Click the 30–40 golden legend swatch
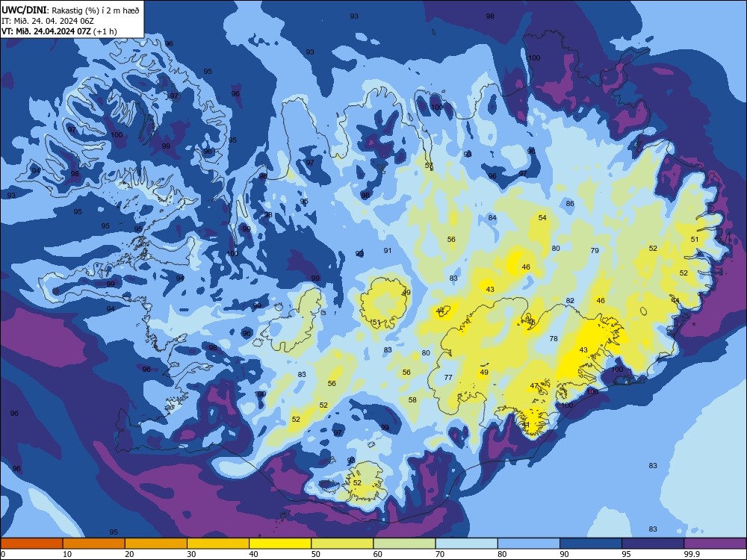This screenshot has height=560, width=747. (218, 544)
